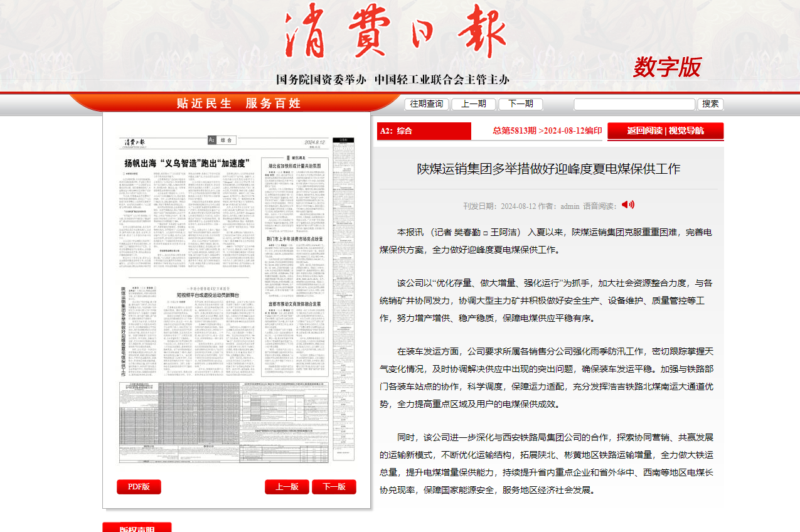Select the A2: 综合 section label
Image resolution: width=800 pixels, height=532 pixels.
[x=424, y=131]
